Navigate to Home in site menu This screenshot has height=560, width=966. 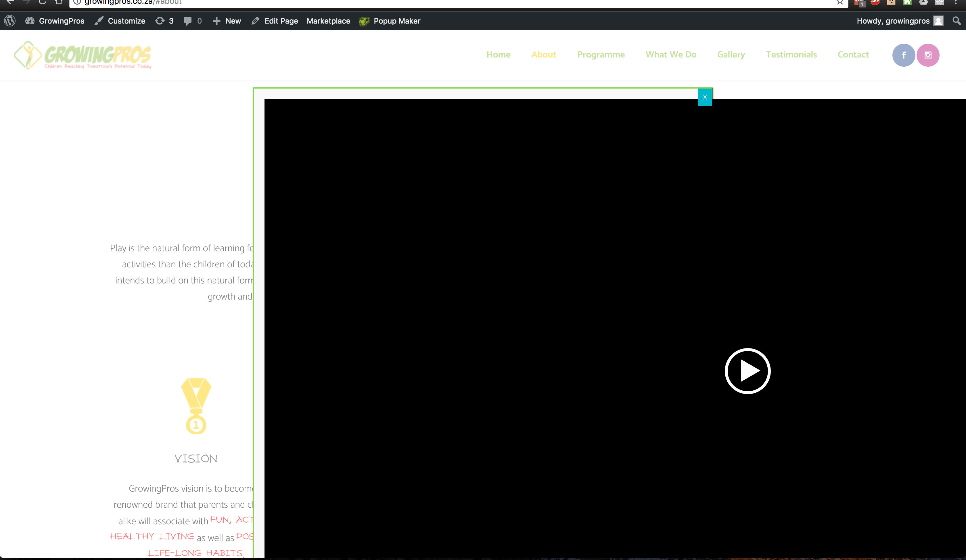pyautogui.click(x=498, y=54)
